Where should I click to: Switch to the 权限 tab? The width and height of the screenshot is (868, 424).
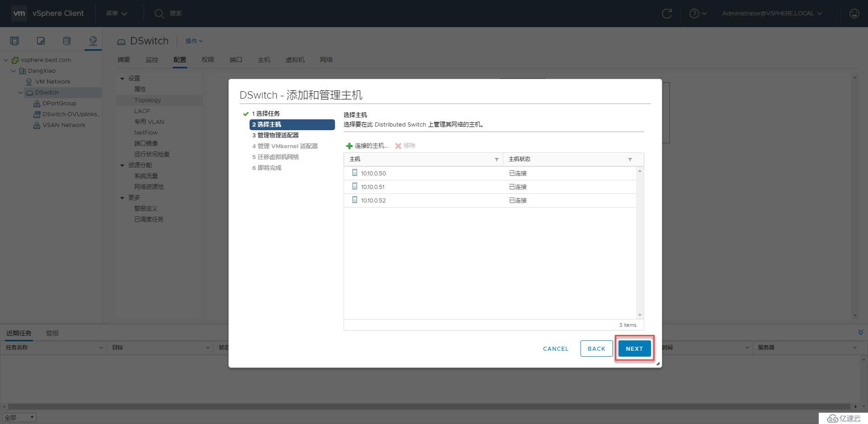point(208,60)
